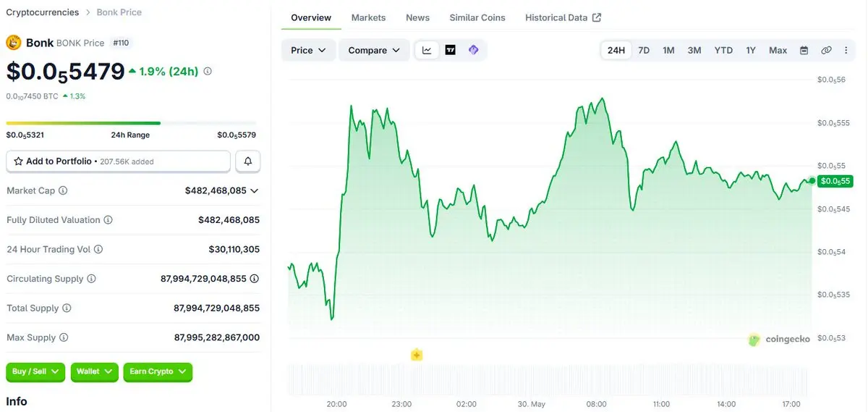Click info icon beside Fully Diluted Valuation
Viewport: 868px width, 412px height.
coord(108,220)
